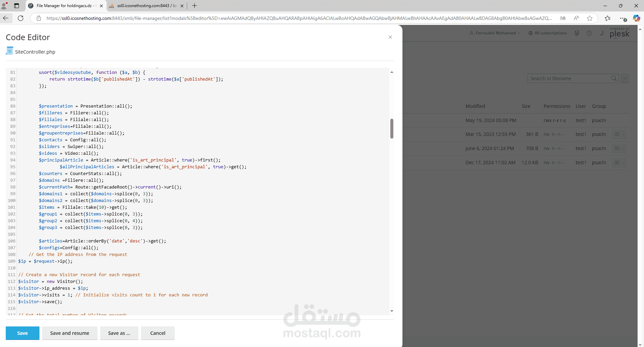Open the Ferroukhi Mohamed account menu
Screen dimensions: 644x347
[495, 33]
